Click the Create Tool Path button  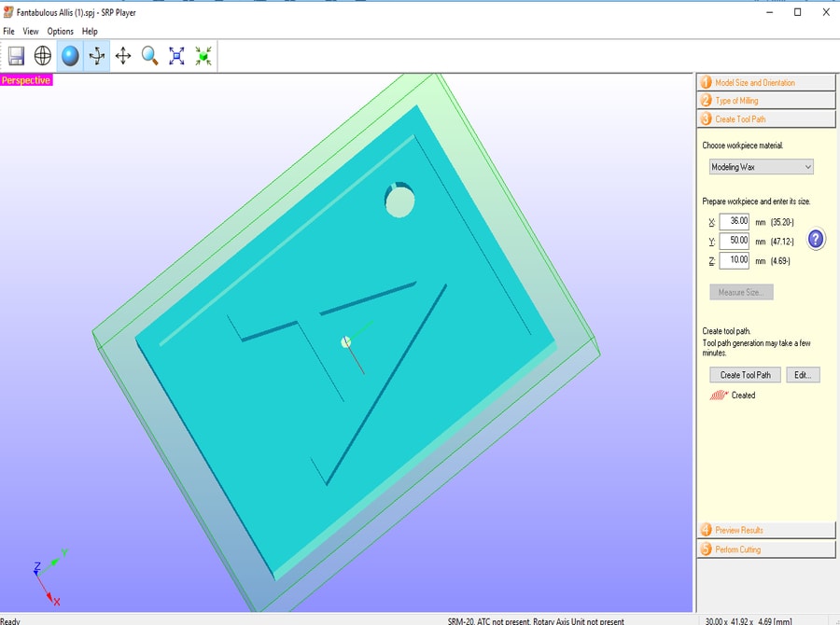pos(745,375)
